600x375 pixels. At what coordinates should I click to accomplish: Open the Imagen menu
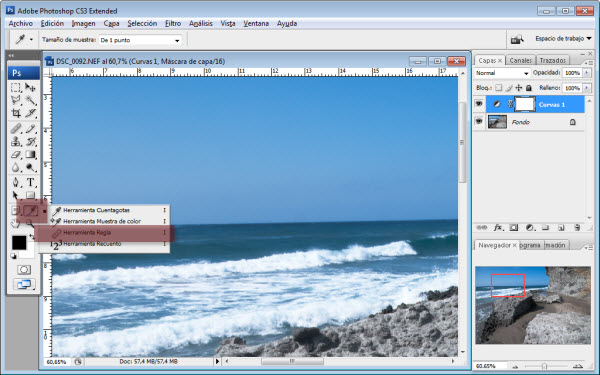tap(83, 23)
